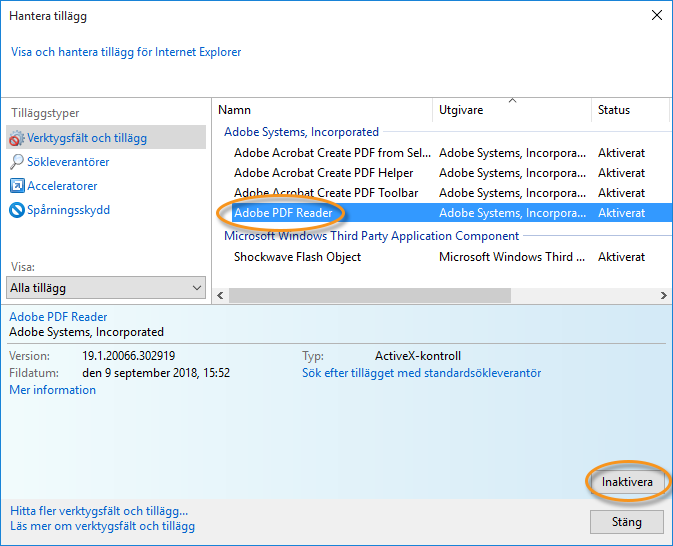673x546 pixels.
Task: Open Läs mer om verktygsfält och tillägg link
Action: 102,526
